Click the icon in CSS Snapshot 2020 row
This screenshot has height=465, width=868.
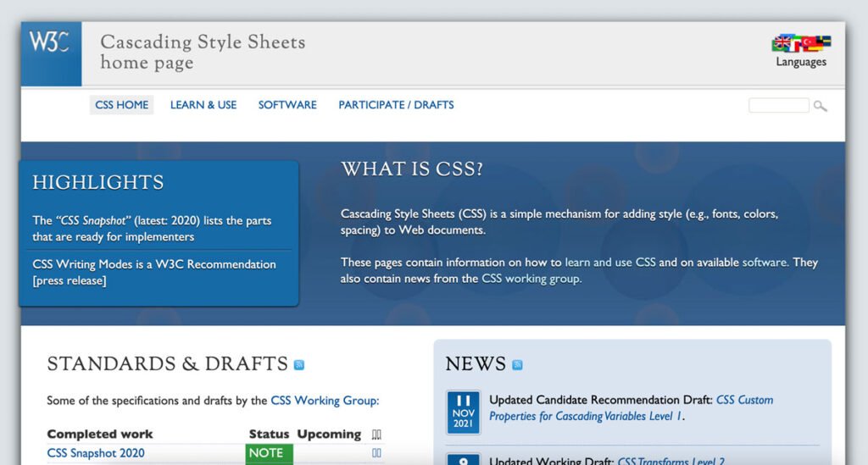[376, 453]
